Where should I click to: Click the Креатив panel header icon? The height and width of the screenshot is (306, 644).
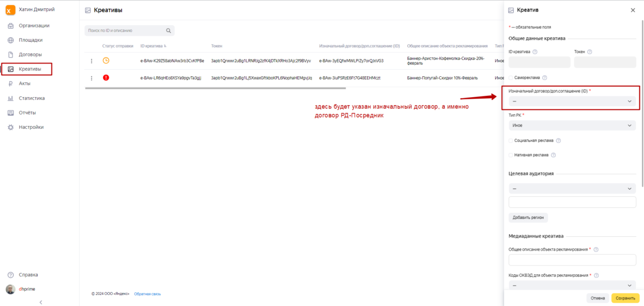click(511, 10)
